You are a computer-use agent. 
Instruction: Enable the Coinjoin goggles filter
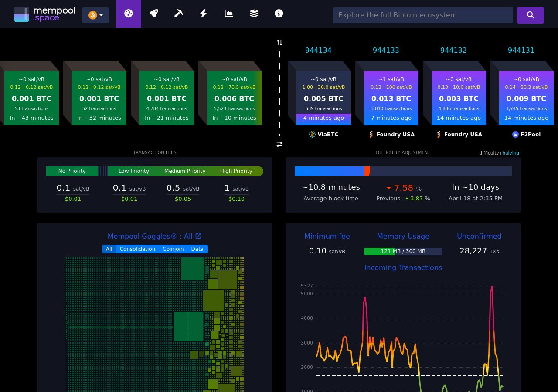coord(173,249)
